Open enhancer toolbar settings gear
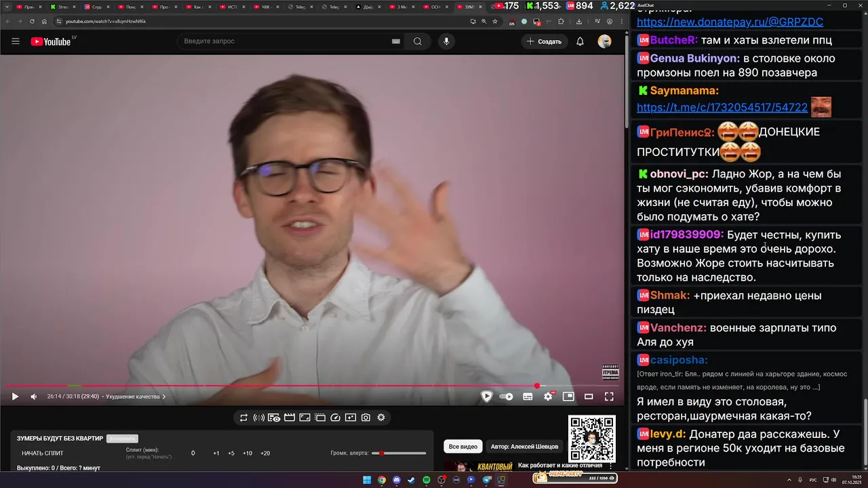 381,418
